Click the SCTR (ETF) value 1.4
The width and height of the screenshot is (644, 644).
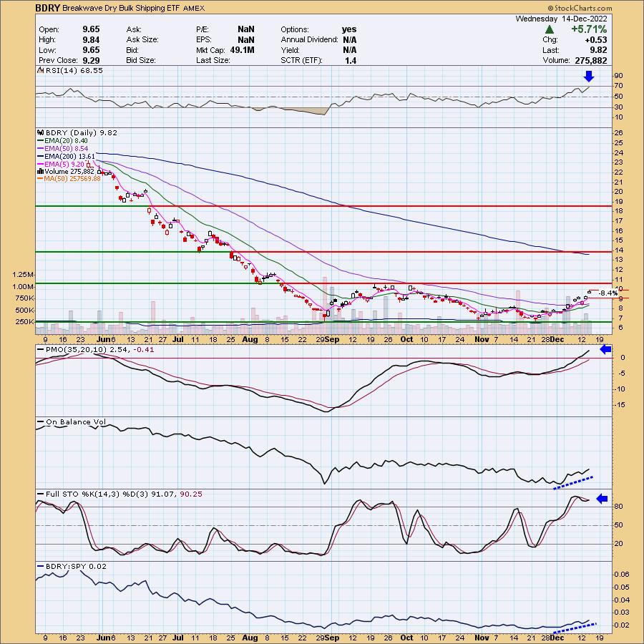(351, 60)
